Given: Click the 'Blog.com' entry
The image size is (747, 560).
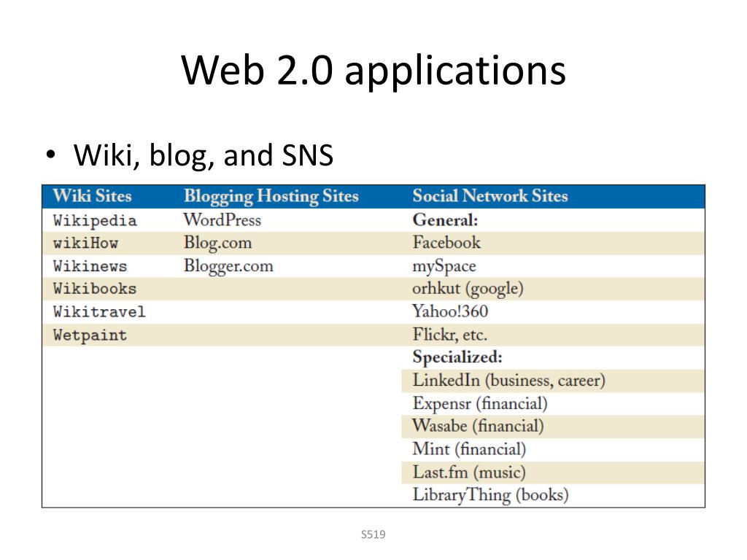Looking at the screenshot, I should [x=217, y=243].
